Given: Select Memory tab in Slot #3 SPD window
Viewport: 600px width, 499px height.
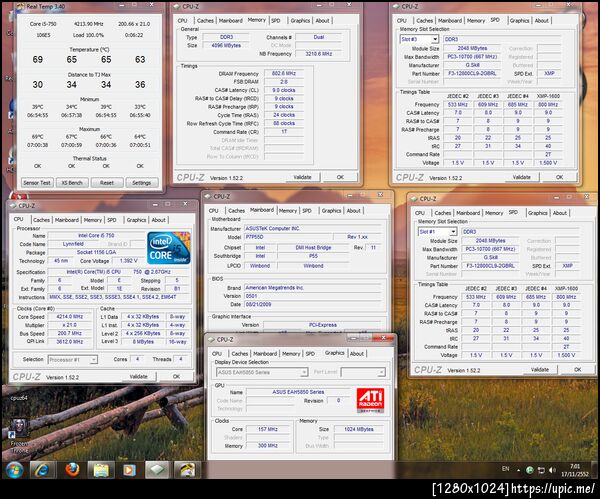Looking at the screenshot, I should (x=476, y=21).
